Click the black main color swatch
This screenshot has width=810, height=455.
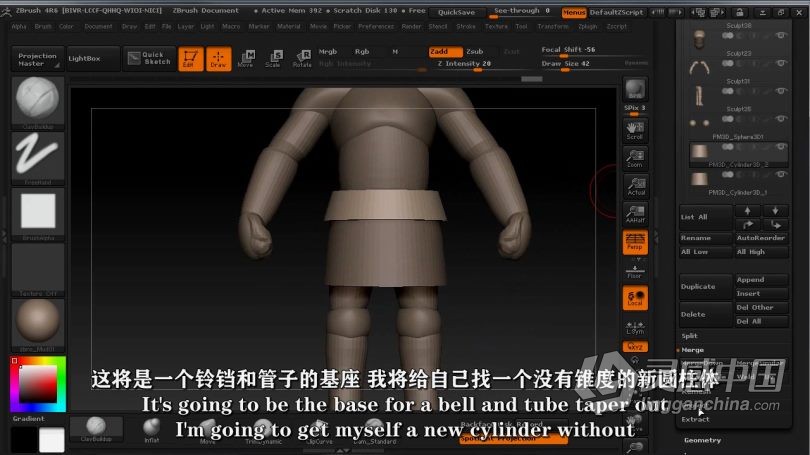coord(24,440)
